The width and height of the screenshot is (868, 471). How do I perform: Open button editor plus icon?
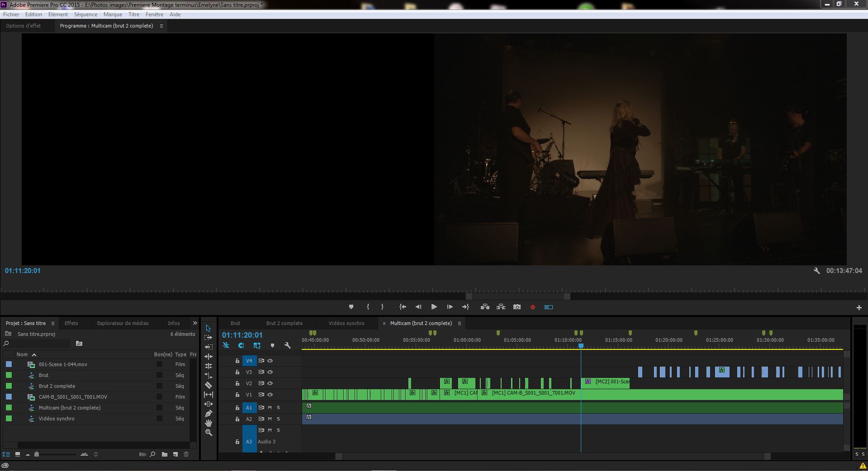[x=859, y=307]
